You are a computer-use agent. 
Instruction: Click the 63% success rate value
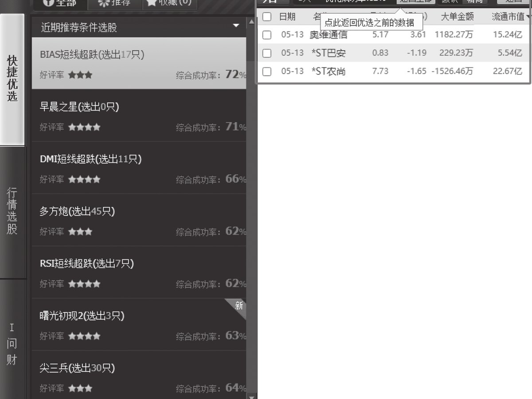click(235, 336)
